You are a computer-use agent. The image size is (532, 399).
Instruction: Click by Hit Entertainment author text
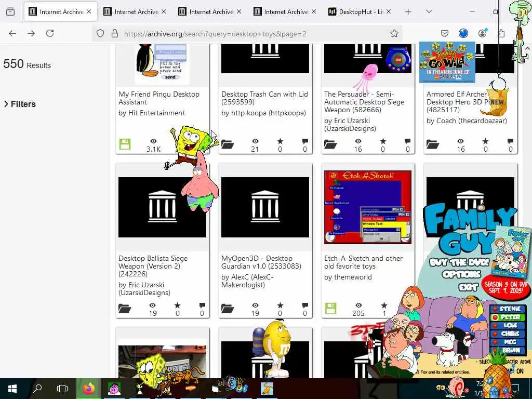pos(152,113)
